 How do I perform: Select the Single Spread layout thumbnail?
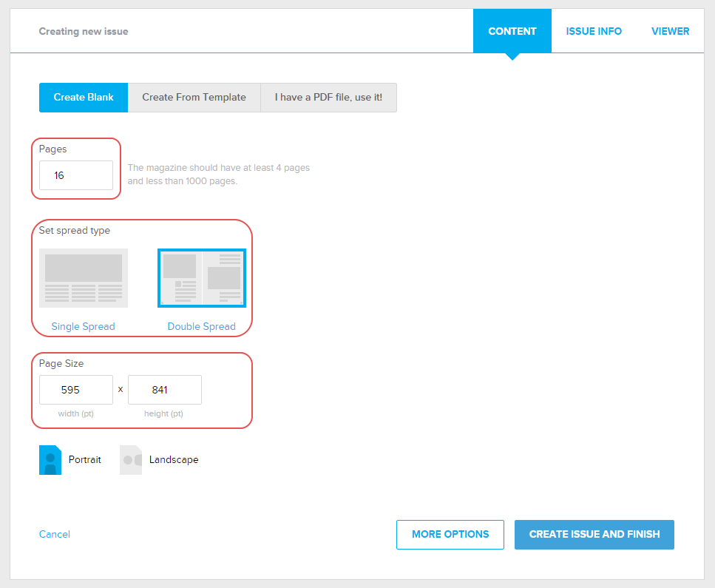(x=84, y=278)
